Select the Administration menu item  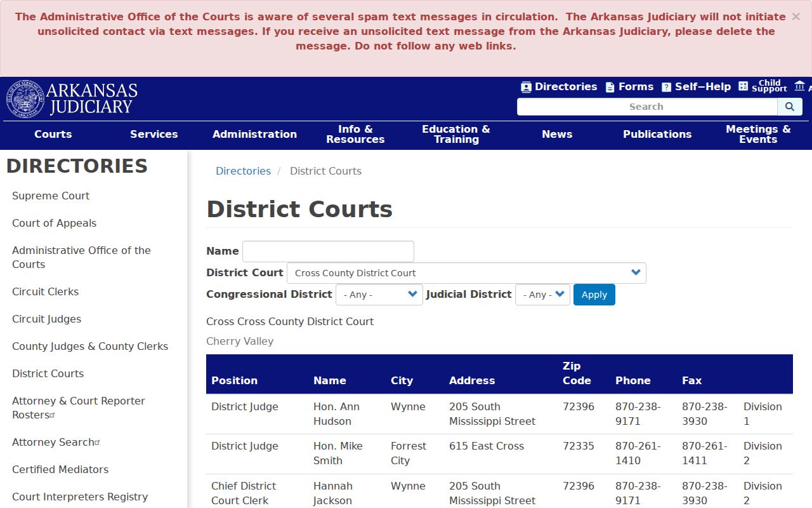point(254,134)
